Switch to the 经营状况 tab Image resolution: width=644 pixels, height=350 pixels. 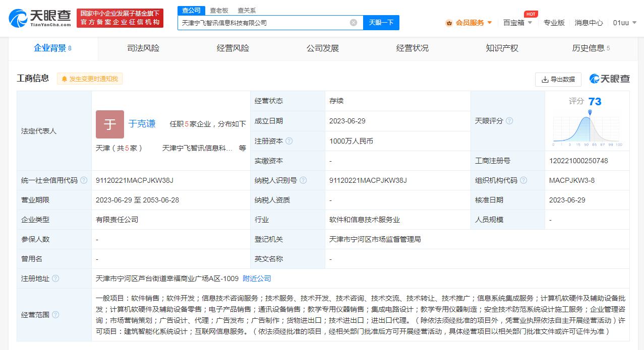tap(413, 48)
